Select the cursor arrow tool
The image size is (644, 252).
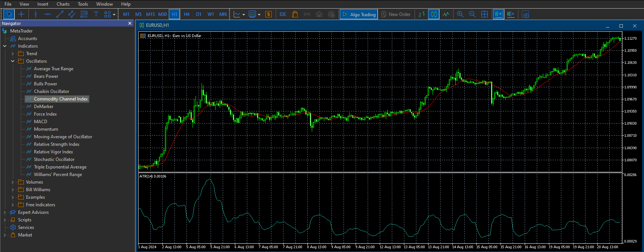[x=9, y=14]
